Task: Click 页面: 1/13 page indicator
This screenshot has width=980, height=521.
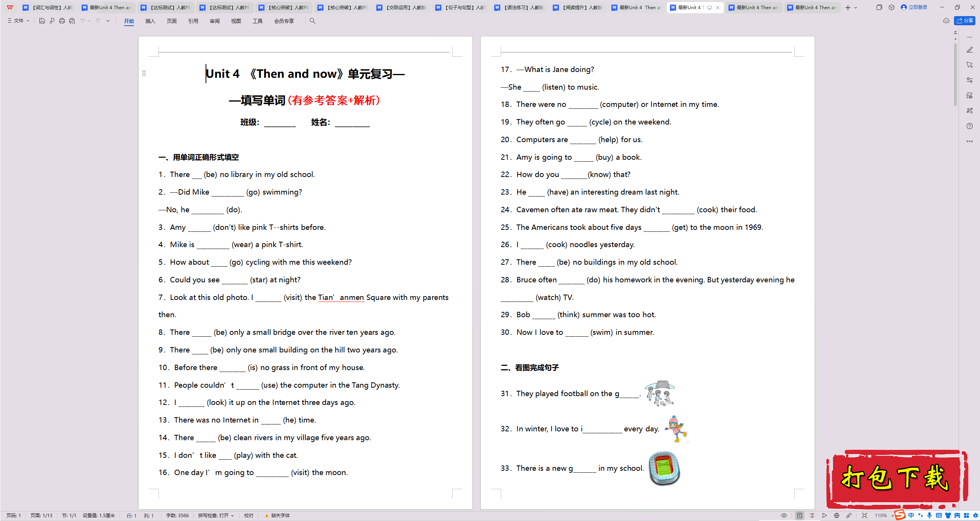Action: pyautogui.click(x=41, y=516)
